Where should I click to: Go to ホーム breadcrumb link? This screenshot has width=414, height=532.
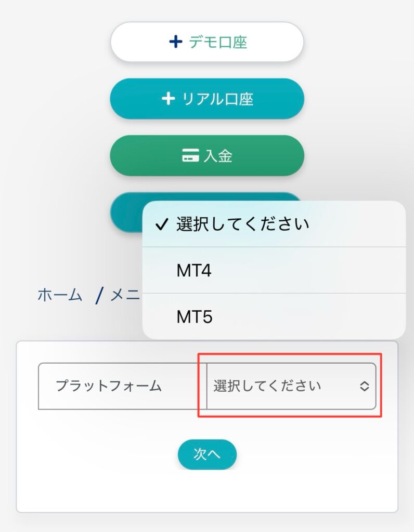pyautogui.click(x=60, y=295)
